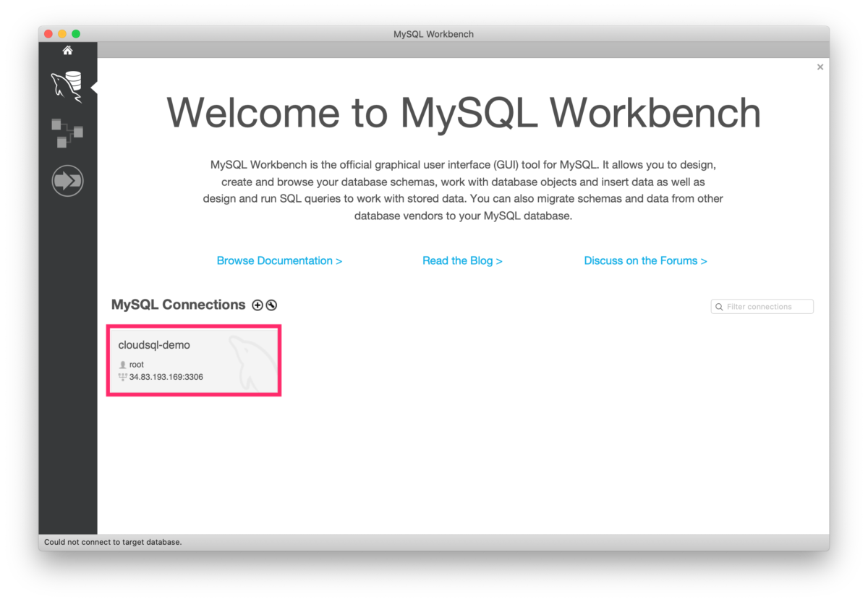Launch the Migration Wizard from the sidebar
The image size is (868, 602).
tap(67, 180)
